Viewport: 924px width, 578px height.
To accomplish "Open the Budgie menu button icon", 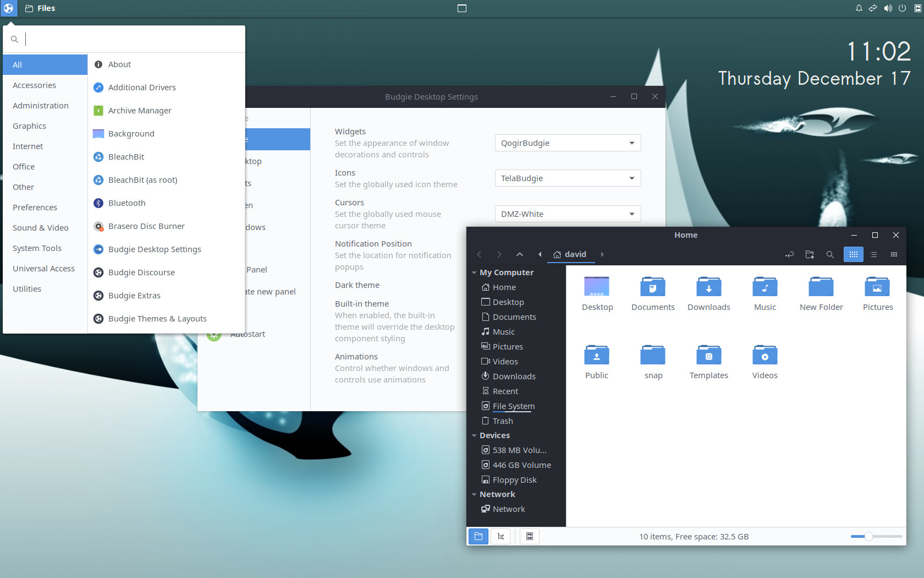I will tap(8, 8).
